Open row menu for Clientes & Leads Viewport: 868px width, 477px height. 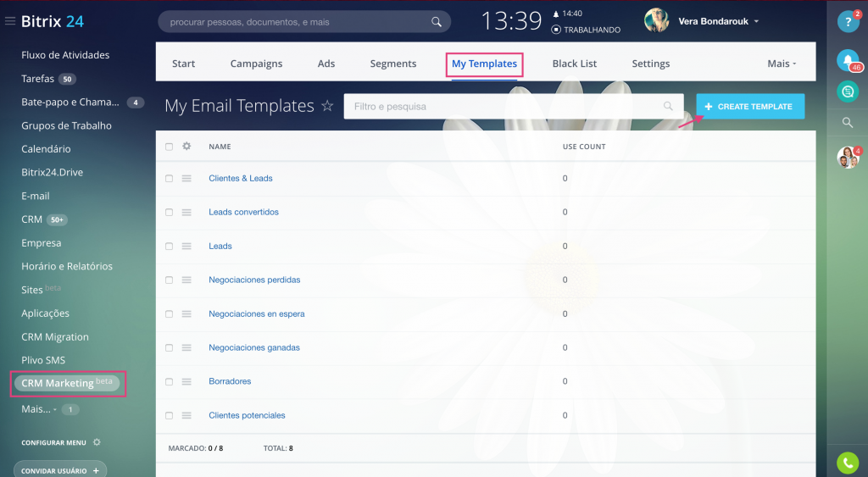click(186, 178)
